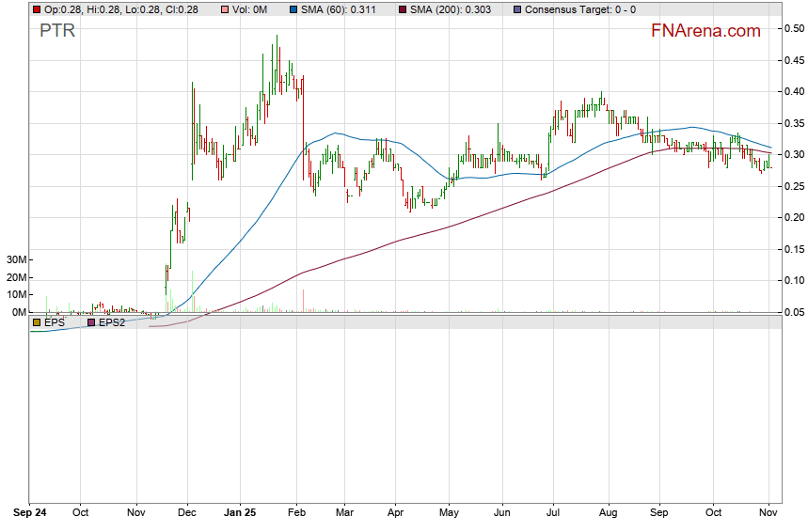
Task: Select the Jul marker on the time axis
Action: pyautogui.click(x=553, y=513)
